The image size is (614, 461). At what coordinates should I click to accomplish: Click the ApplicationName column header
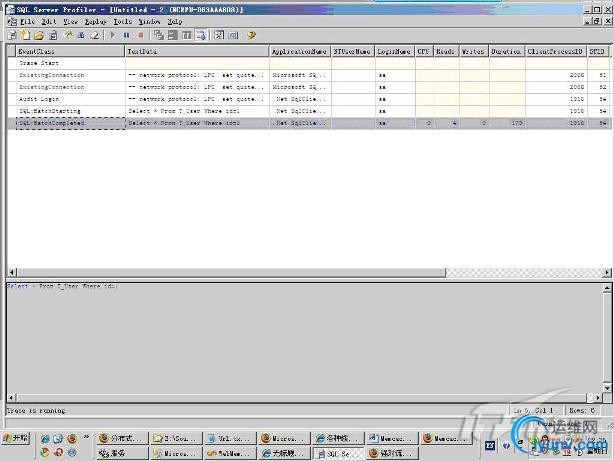pos(300,51)
